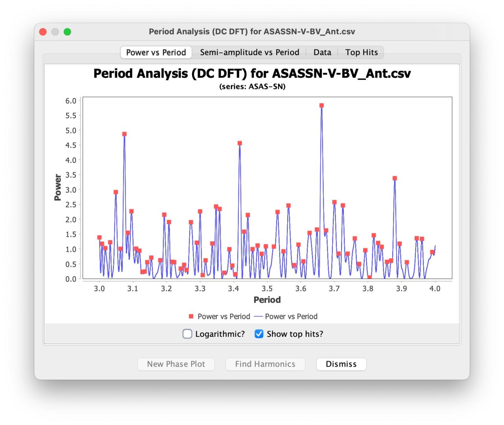
Task: Click the Find Harmonics button
Action: (x=265, y=364)
